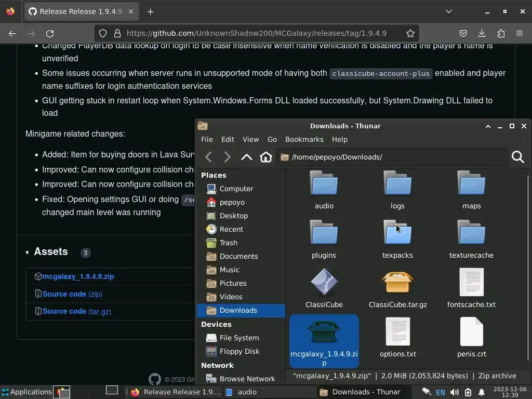Open a new Firefox tab

point(150,12)
